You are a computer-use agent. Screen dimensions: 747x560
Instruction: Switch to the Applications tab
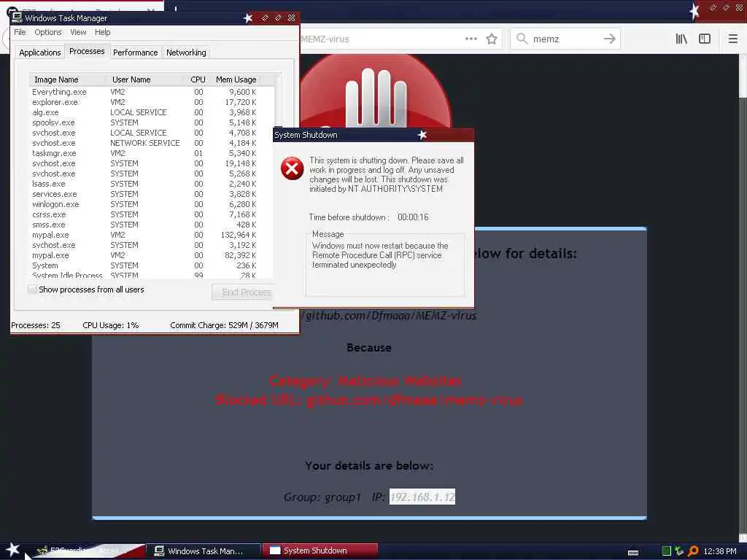[x=40, y=52]
